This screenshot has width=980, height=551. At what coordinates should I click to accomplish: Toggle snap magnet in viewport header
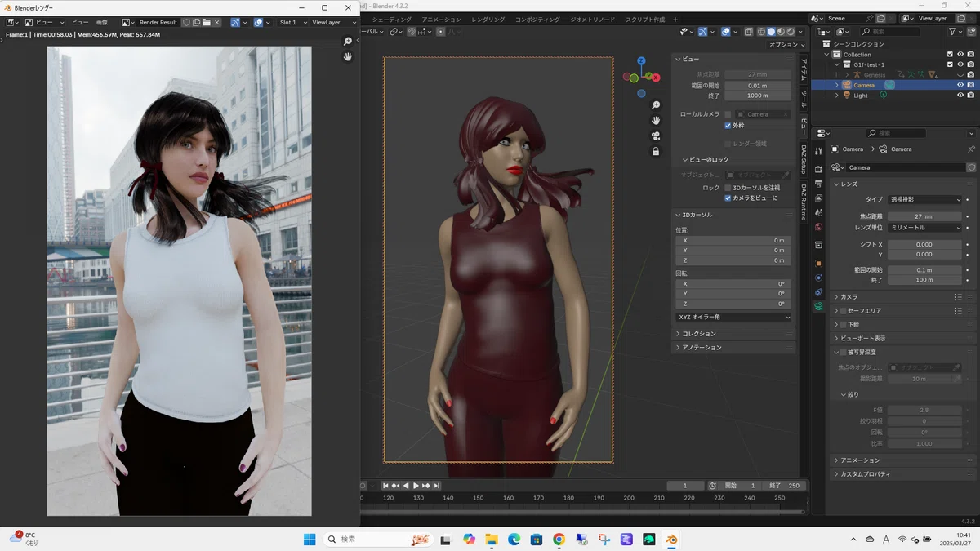pos(412,32)
